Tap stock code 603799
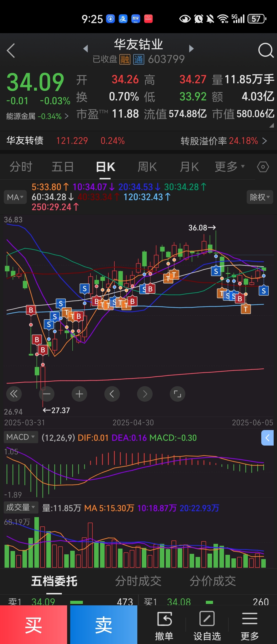This screenshot has width=277, height=644. [166, 59]
